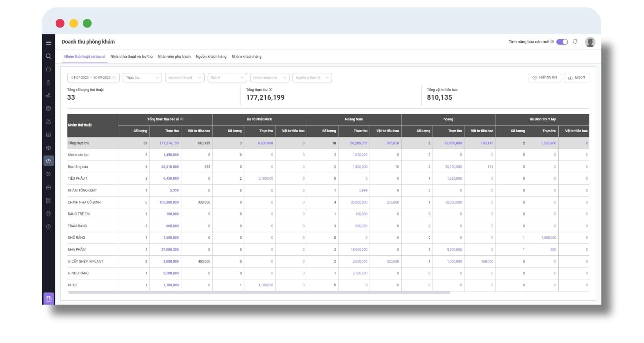Toggle the Tính năng báo cáo mới switch

pyautogui.click(x=562, y=42)
